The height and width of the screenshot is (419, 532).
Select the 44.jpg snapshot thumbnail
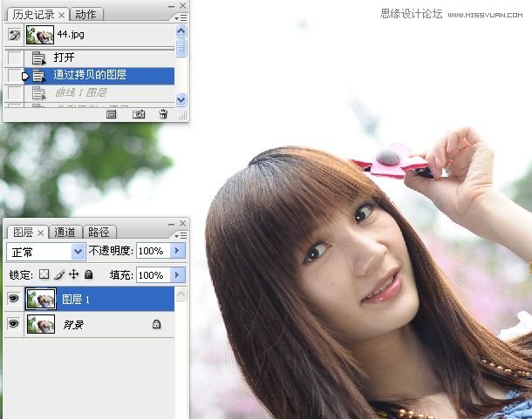click(40, 35)
